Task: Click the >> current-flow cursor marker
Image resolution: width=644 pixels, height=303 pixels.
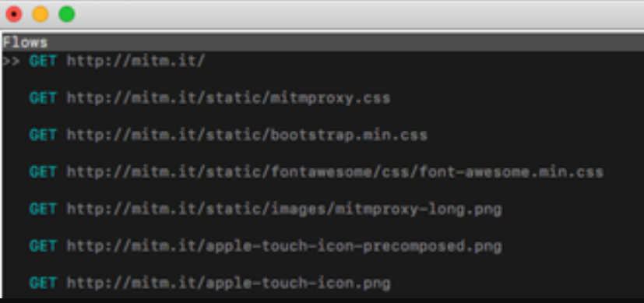Action: (x=11, y=62)
